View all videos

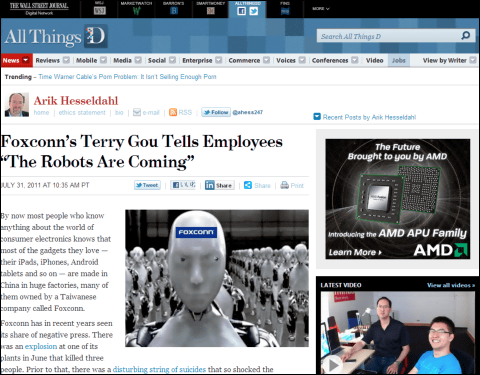click(451, 285)
